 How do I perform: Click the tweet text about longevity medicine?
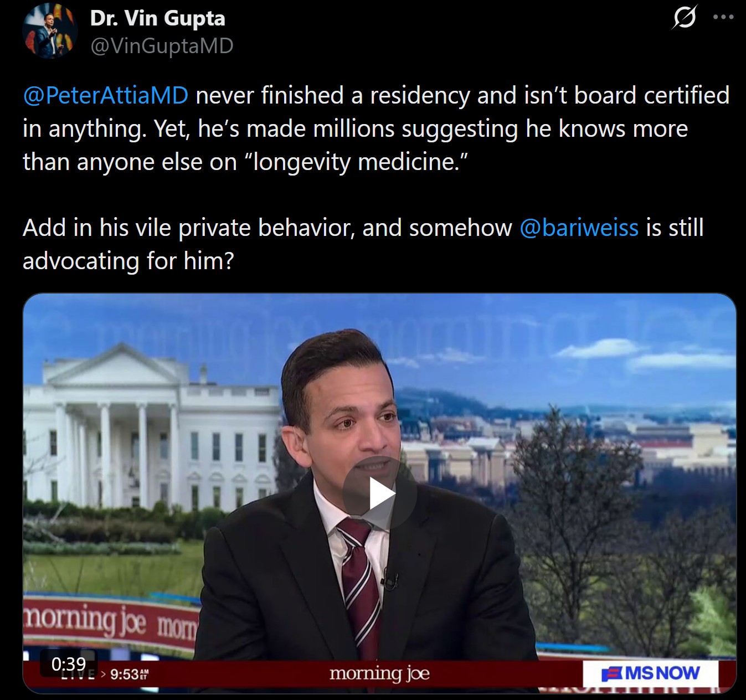376,128
